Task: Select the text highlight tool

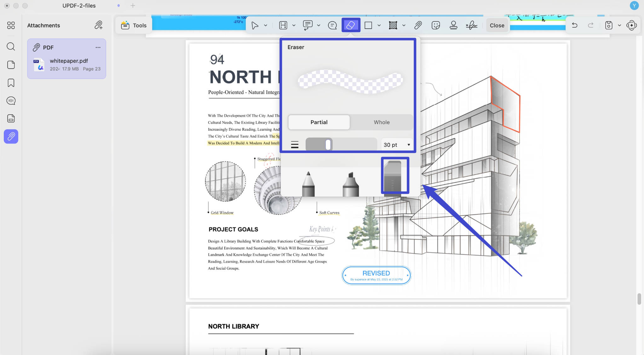Action: [x=283, y=25]
